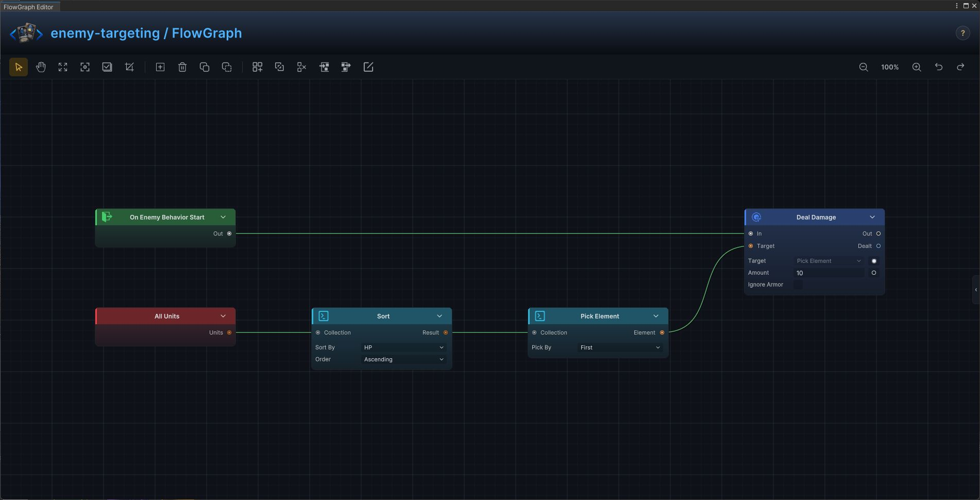Click the linked-squares toolbar icon

tap(279, 67)
